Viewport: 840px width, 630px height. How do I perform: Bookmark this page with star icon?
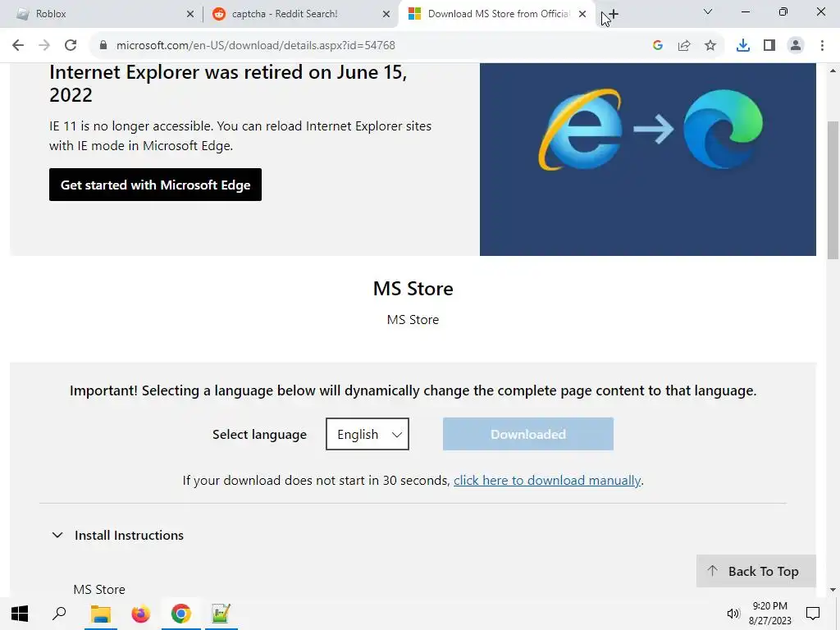pyautogui.click(x=710, y=46)
